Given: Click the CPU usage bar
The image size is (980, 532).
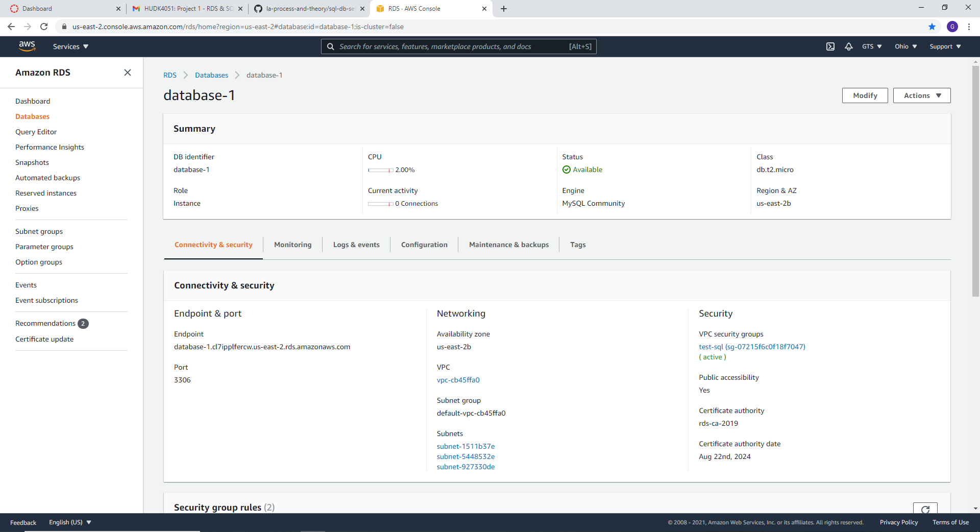Looking at the screenshot, I should (381, 170).
